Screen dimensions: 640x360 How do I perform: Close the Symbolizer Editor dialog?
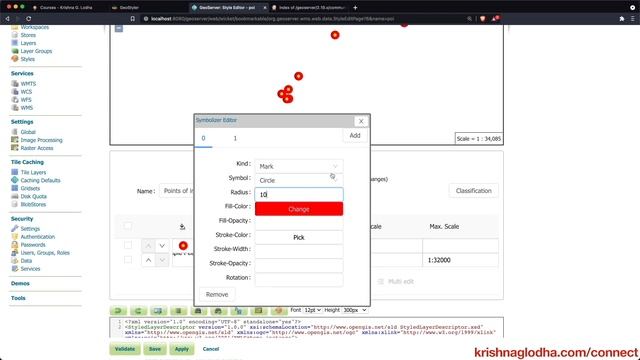(361, 121)
